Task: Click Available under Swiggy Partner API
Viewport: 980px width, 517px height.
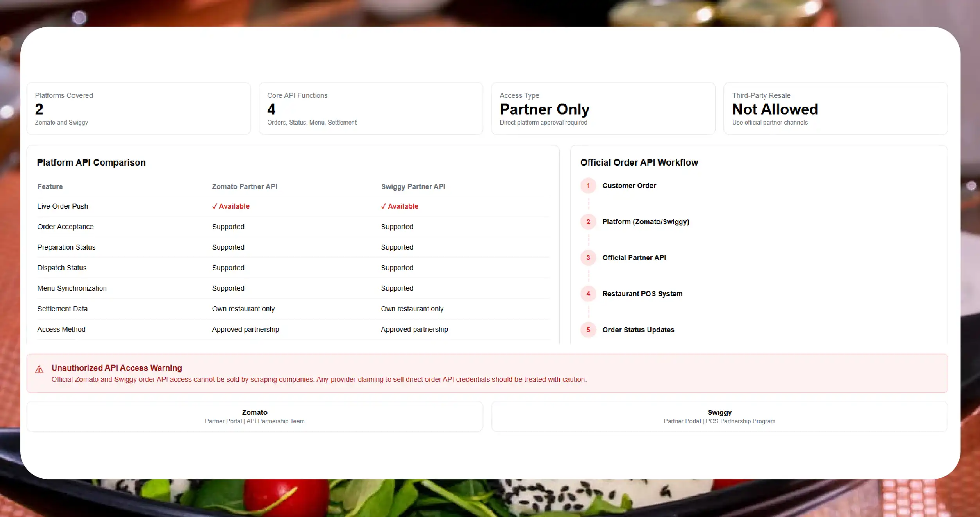Action: (399, 206)
